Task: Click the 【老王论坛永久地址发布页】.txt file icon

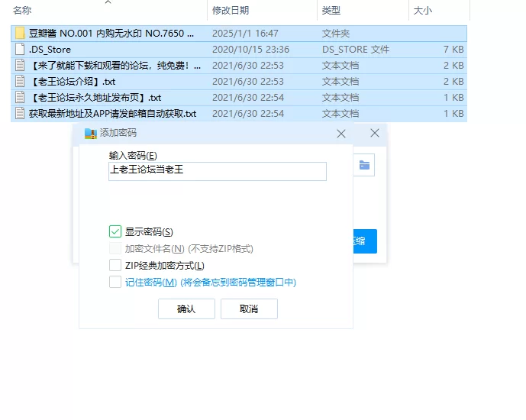Action: click(x=21, y=98)
